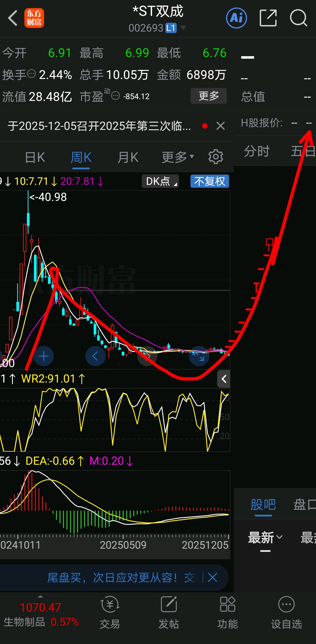This screenshot has height=644, width=316.
Task: Open the 交易 yen icon
Action: (x=110, y=604)
